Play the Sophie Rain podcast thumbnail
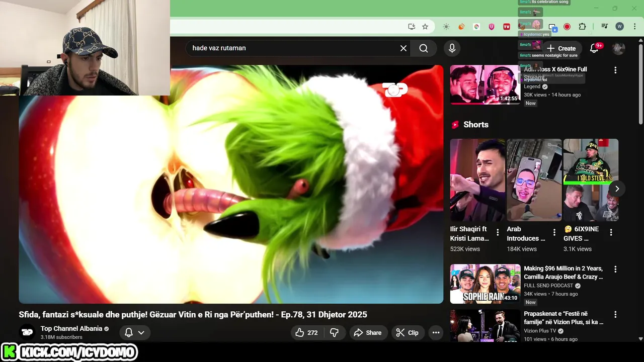This screenshot has width=644, height=362. click(485, 284)
